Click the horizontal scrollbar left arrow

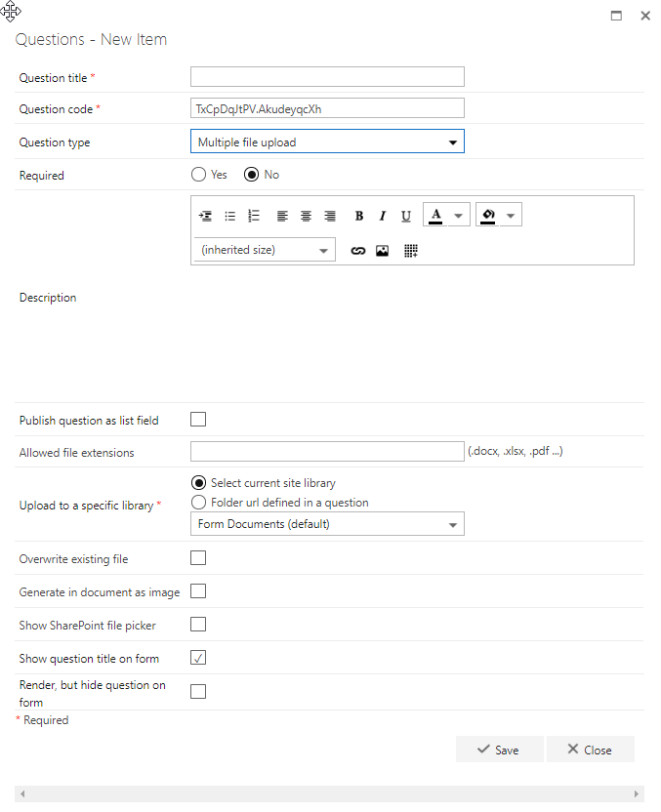tap(22, 793)
